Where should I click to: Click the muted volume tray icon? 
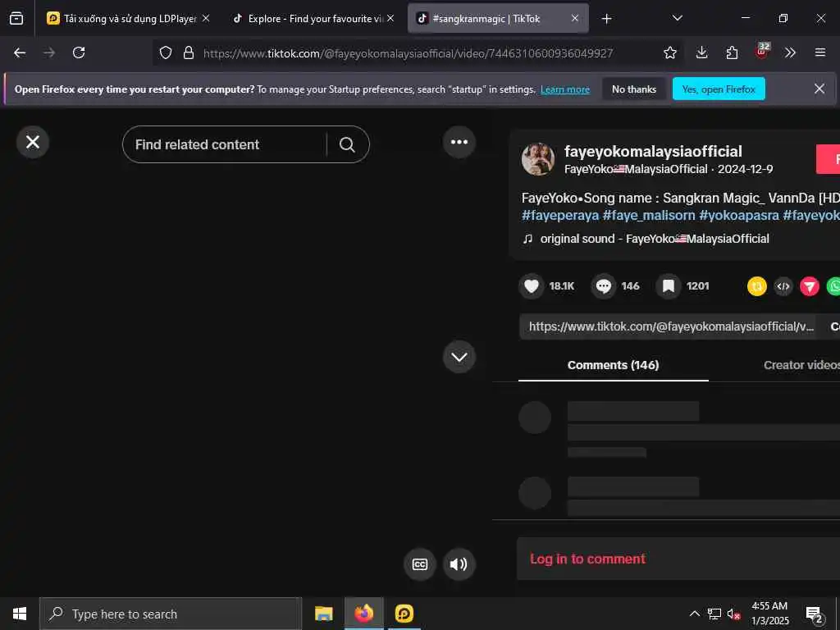pos(734,614)
